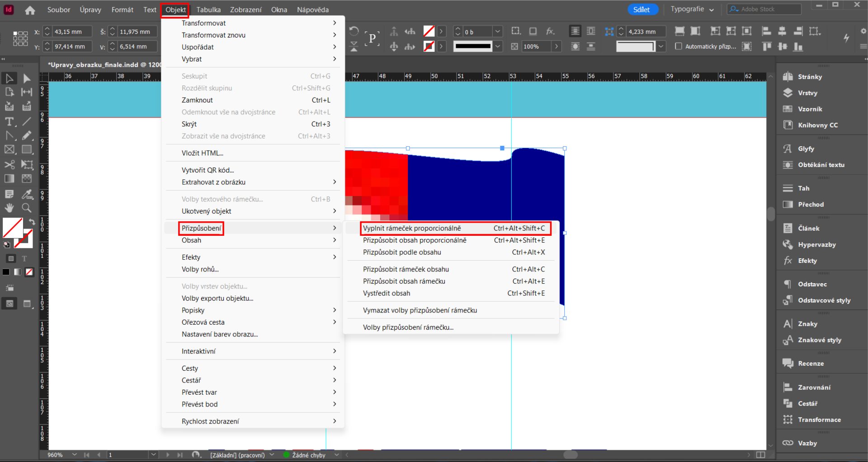
Task: Open the Vrstvy panel
Action: [809, 93]
